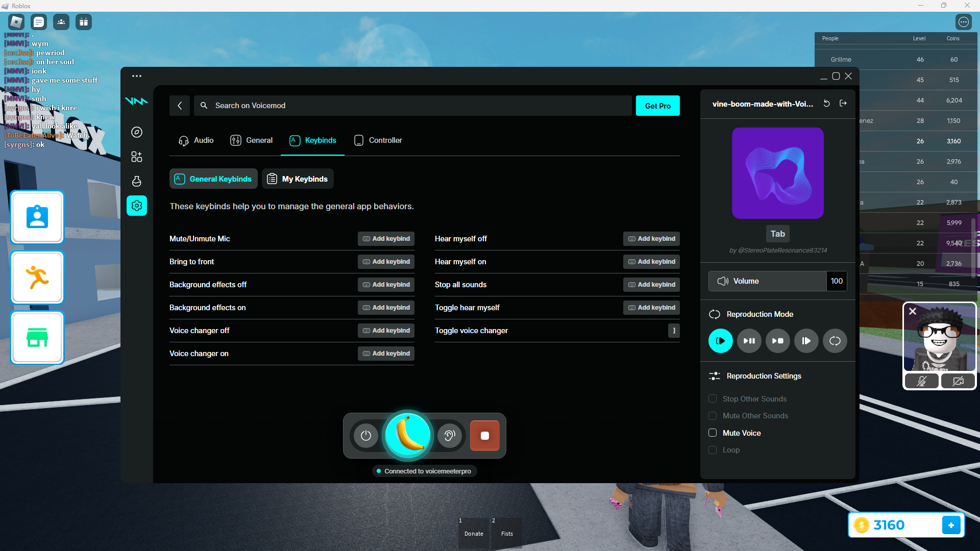Add keybind for Voice changer off
Viewport: 980px width, 551px height.
tap(386, 331)
